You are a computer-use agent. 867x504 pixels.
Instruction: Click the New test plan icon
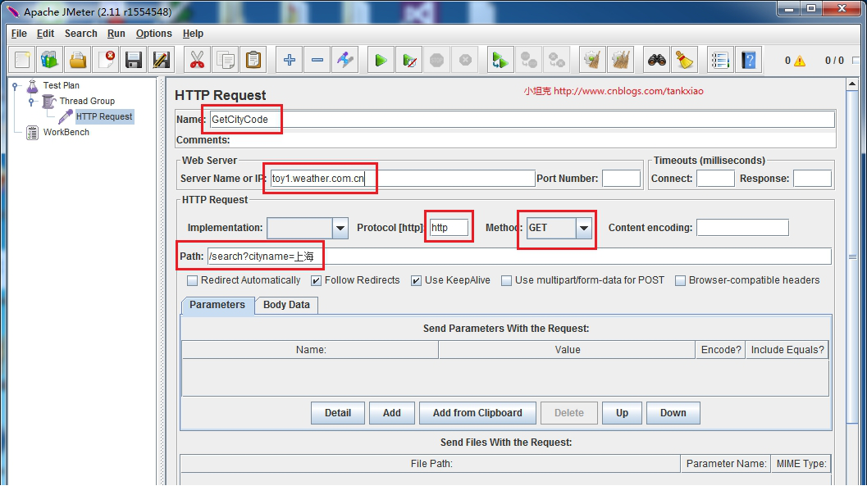coord(21,60)
